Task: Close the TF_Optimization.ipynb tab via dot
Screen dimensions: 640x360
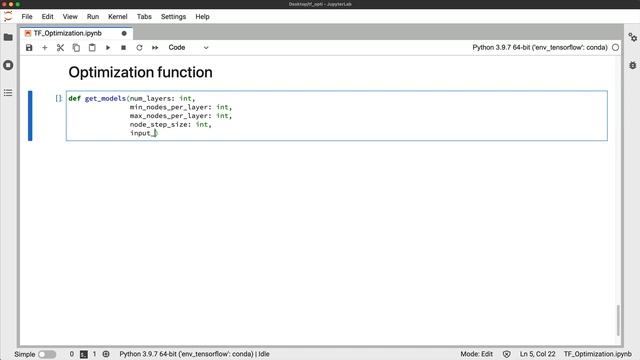Action: point(124,33)
